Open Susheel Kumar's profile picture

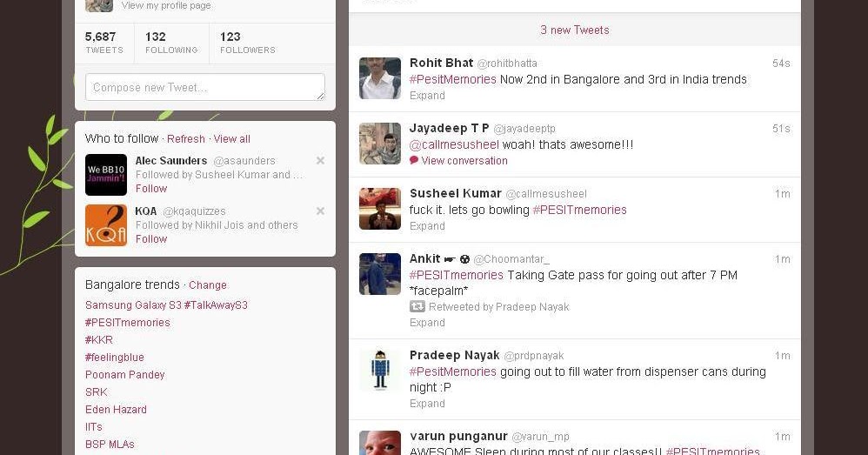[x=380, y=209]
